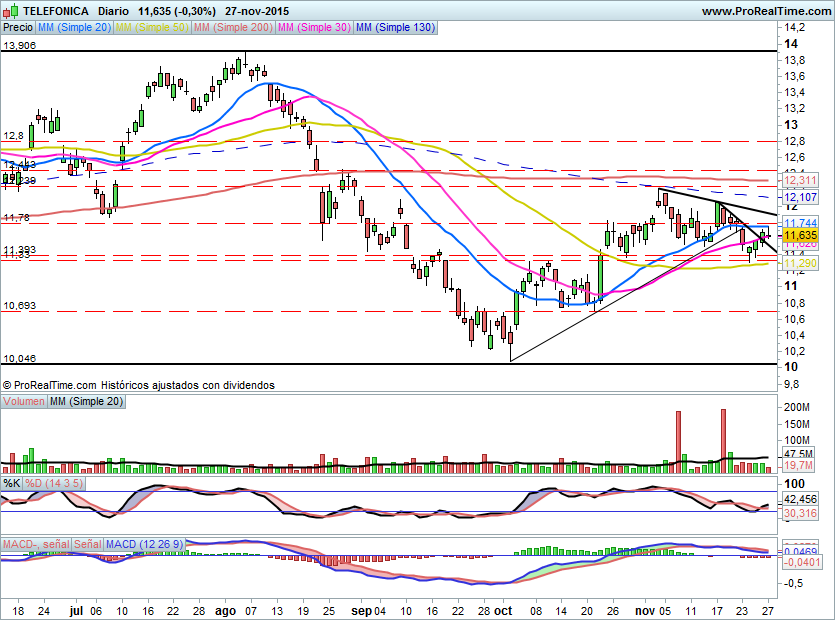The height and width of the screenshot is (620, 835).
Task: Open the MM (Simple 30) indicator label
Action: pos(314,27)
